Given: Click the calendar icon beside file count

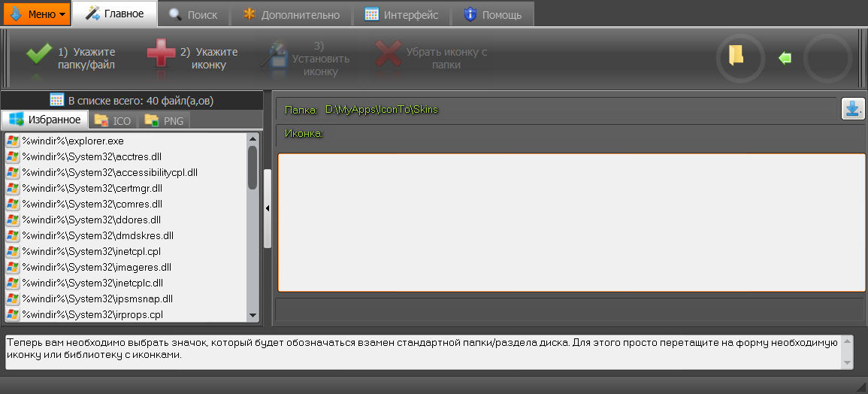Looking at the screenshot, I should pos(56,100).
